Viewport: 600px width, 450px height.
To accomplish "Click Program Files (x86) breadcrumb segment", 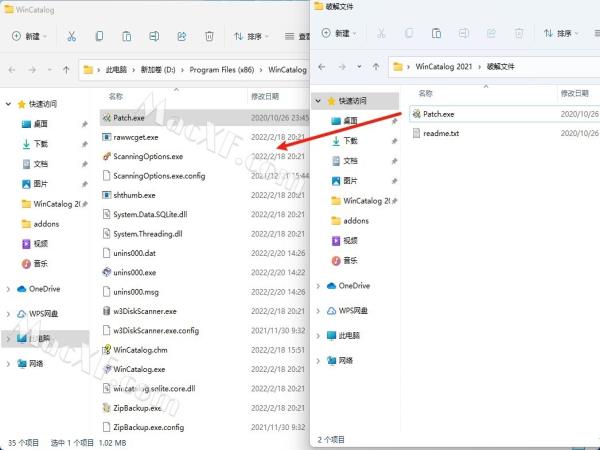I will [222, 70].
